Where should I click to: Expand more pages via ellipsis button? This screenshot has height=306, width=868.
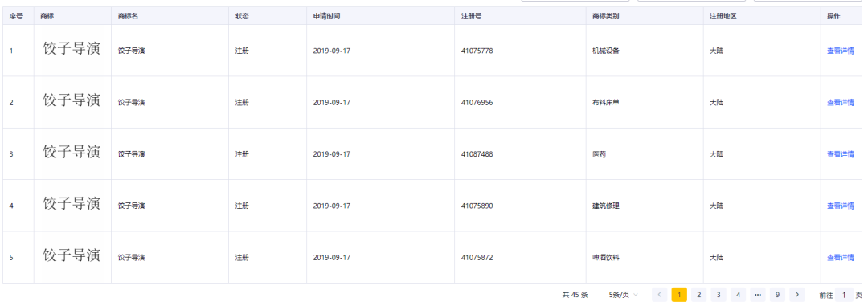(x=758, y=295)
